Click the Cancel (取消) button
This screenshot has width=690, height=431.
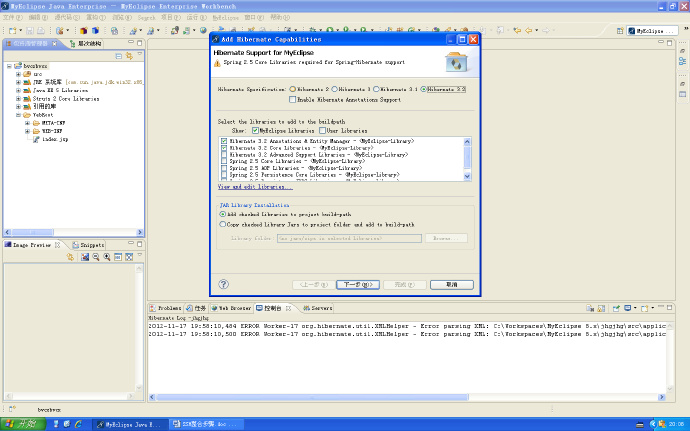pyautogui.click(x=451, y=284)
